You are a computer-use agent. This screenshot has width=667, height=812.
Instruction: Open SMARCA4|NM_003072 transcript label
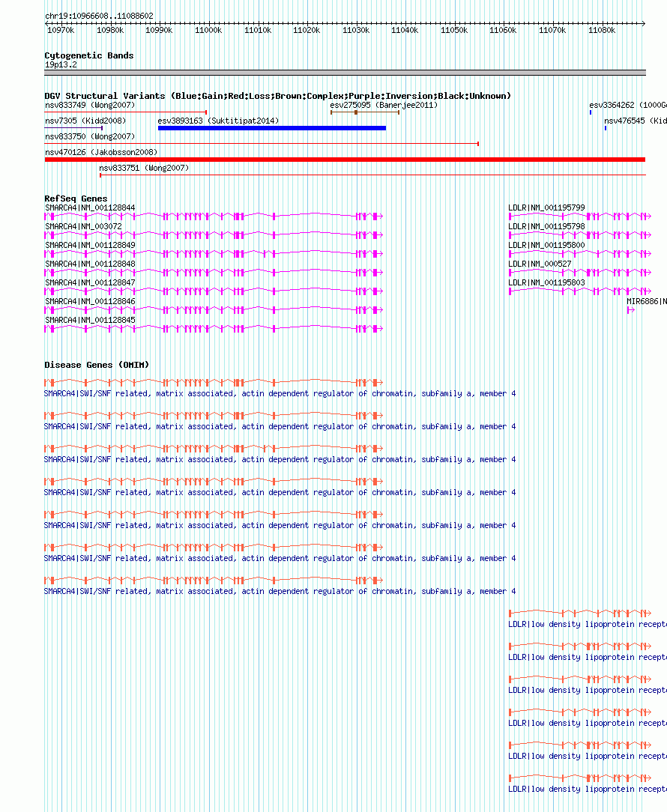(83, 226)
